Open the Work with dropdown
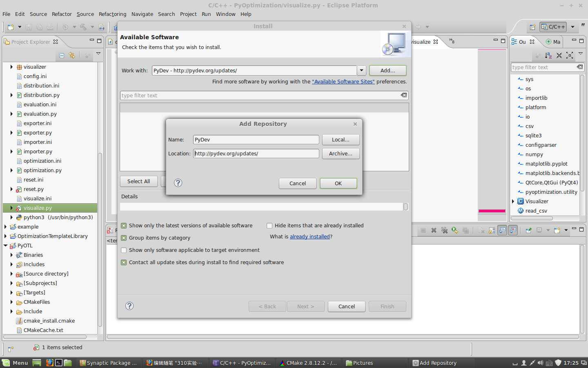 (361, 70)
